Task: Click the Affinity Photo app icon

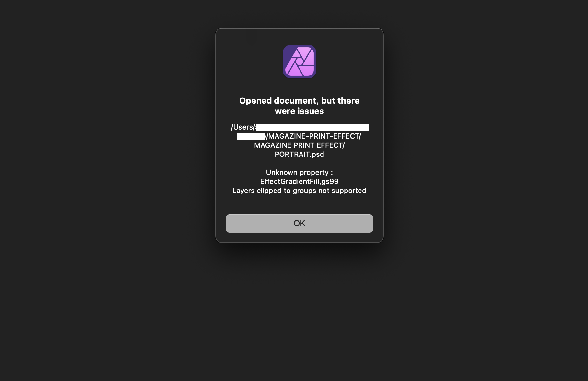Action: click(299, 62)
